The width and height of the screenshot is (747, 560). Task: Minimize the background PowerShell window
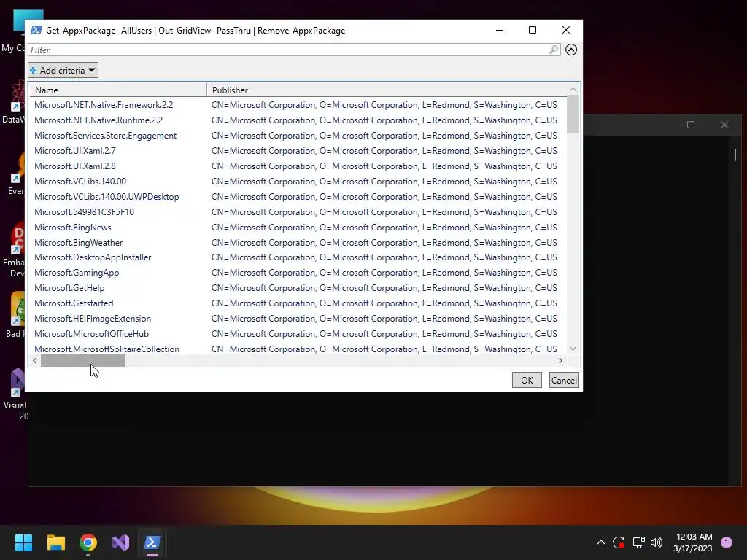(658, 125)
